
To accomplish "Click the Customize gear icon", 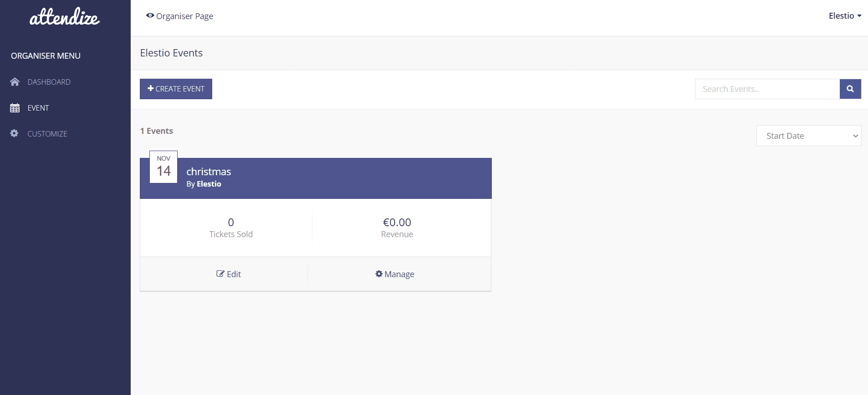I will click(x=15, y=133).
